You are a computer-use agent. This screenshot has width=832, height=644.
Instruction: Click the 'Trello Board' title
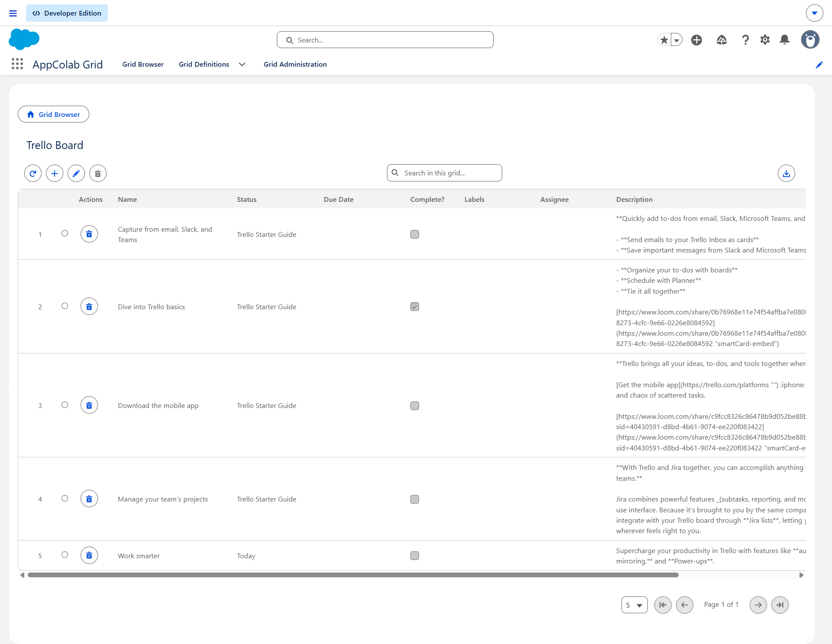tap(55, 145)
